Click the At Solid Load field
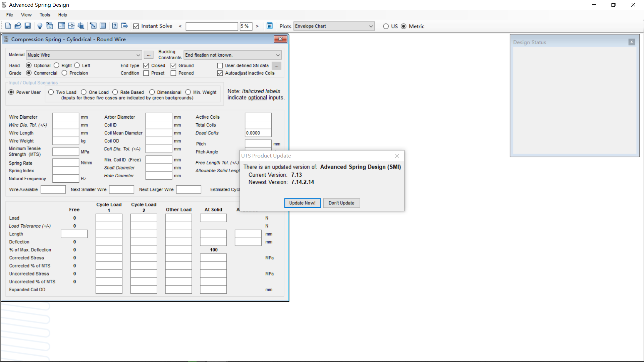 click(213, 218)
